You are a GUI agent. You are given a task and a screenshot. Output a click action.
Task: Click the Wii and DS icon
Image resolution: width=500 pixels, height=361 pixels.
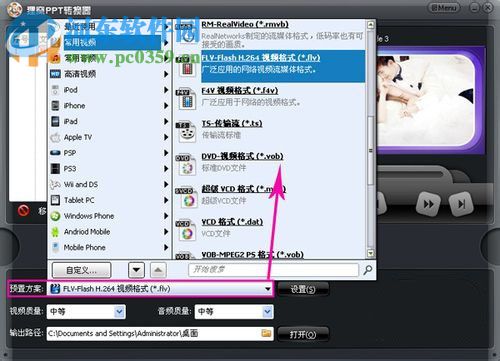[55, 184]
